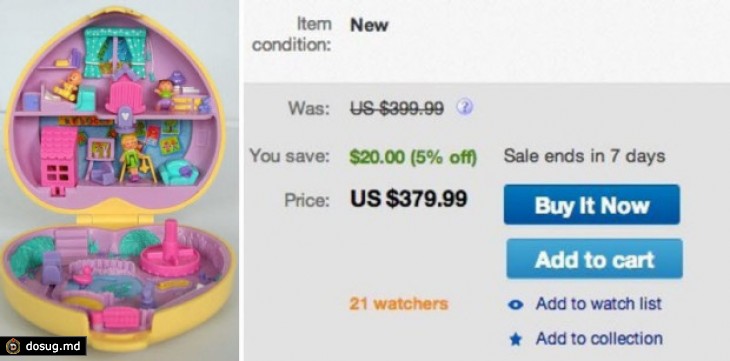
Task: Click the Sale ends in 7 days text
Action: tap(584, 156)
